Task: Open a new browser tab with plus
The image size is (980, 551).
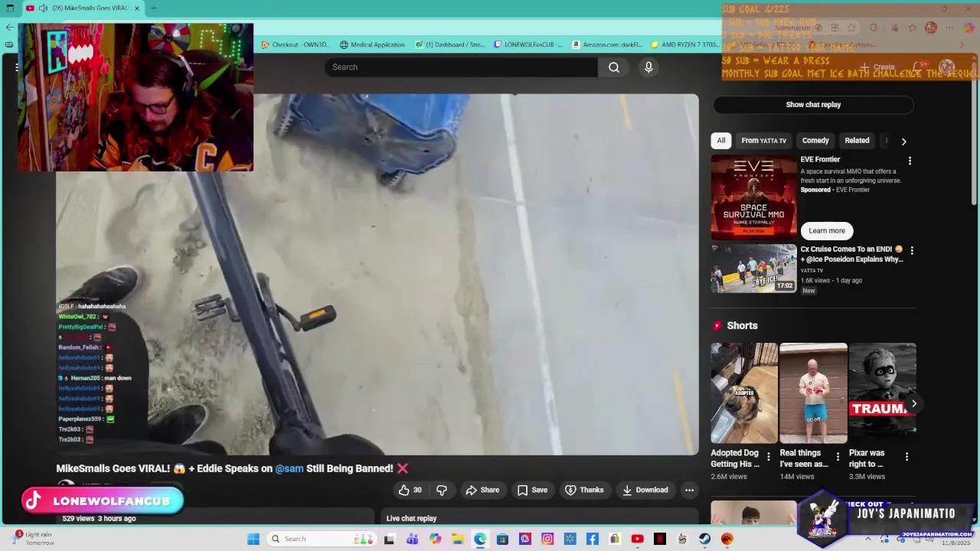Action: pyautogui.click(x=153, y=8)
